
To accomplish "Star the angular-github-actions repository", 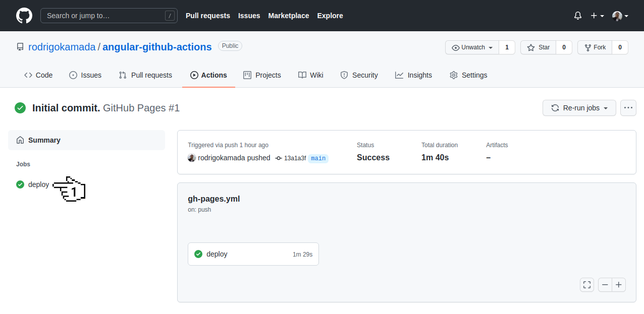I will point(539,47).
